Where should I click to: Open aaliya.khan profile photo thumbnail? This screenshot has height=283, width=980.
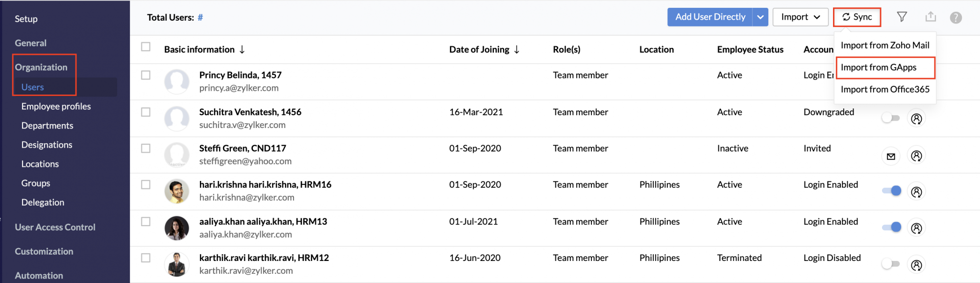click(x=177, y=228)
